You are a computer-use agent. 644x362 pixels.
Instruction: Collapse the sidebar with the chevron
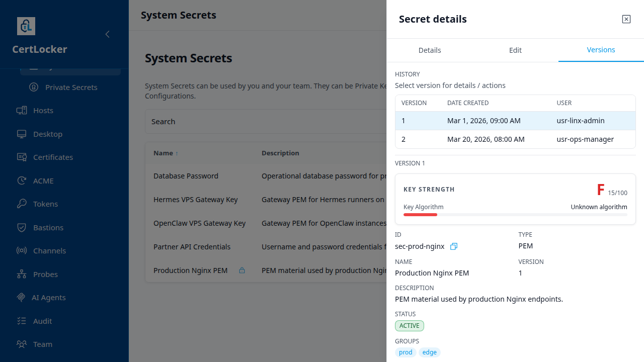(x=107, y=34)
